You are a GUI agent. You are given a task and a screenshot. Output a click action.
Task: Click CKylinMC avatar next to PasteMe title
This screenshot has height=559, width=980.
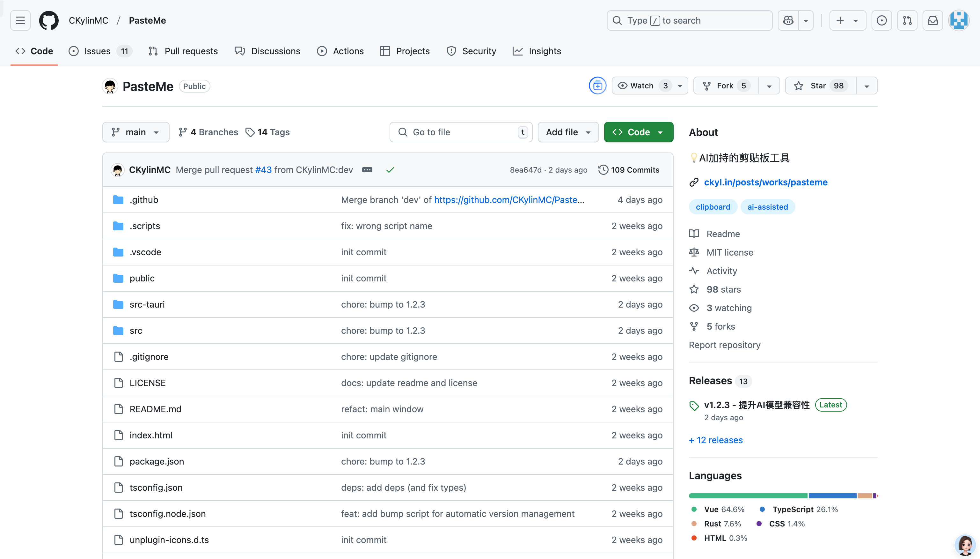tap(110, 86)
